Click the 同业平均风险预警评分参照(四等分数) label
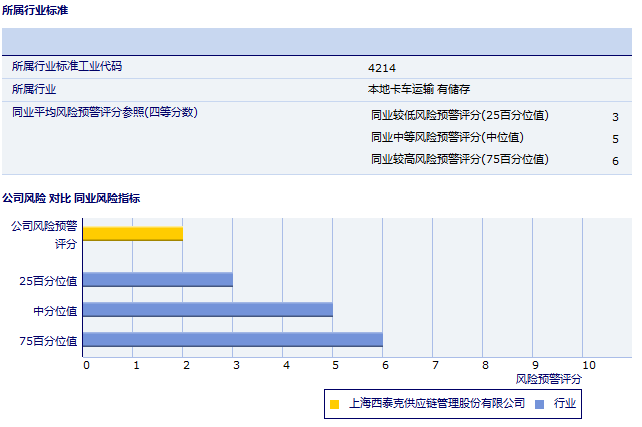Image resolution: width=642 pixels, height=427 pixels. pyautogui.click(x=104, y=112)
